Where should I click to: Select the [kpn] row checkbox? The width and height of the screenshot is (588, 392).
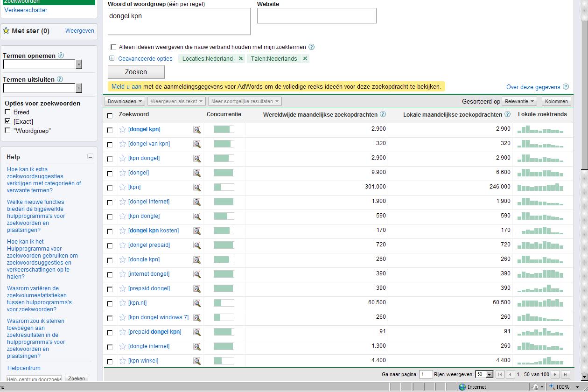pos(110,188)
